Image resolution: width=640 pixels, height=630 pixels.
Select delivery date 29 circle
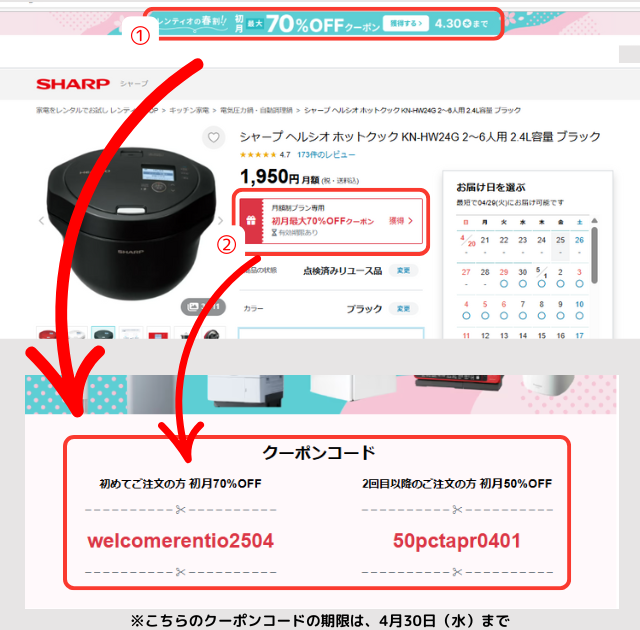504,284
